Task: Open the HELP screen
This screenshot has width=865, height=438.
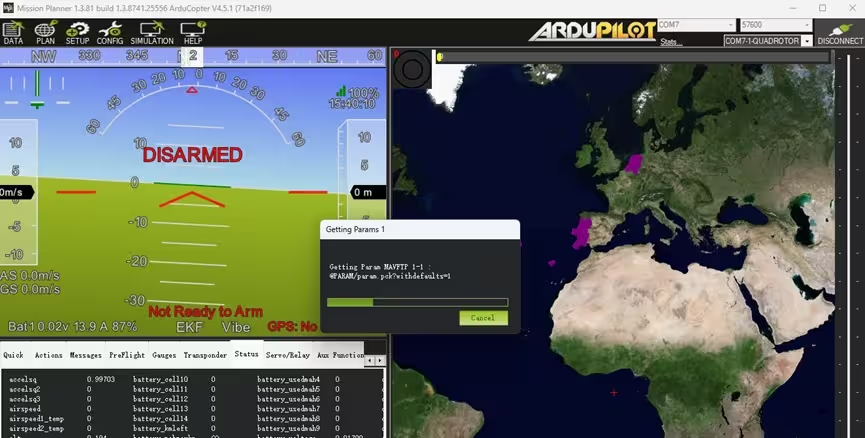Action: pos(193,33)
